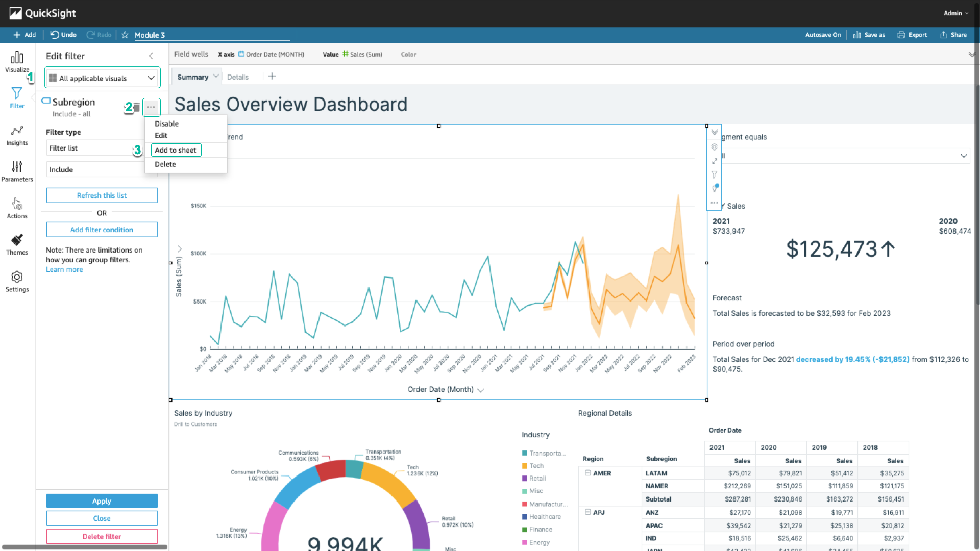Click Refresh this list button
Viewport: 980px width, 551px height.
(102, 195)
